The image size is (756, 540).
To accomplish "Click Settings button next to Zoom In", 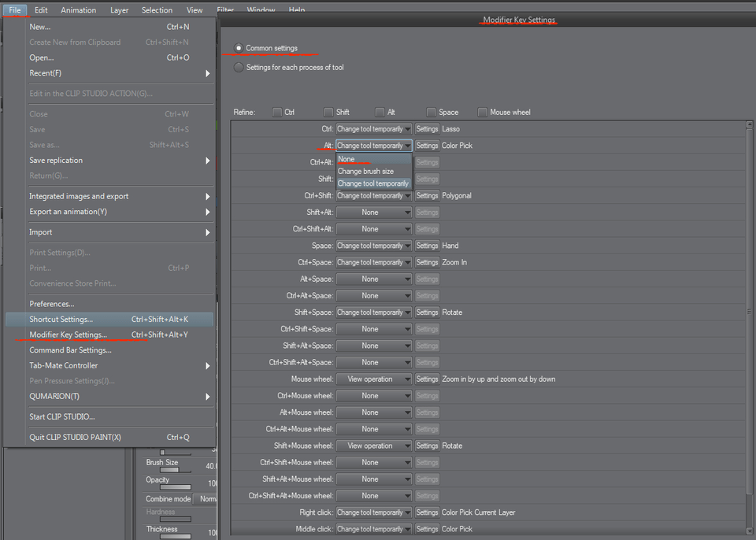I will click(427, 263).
